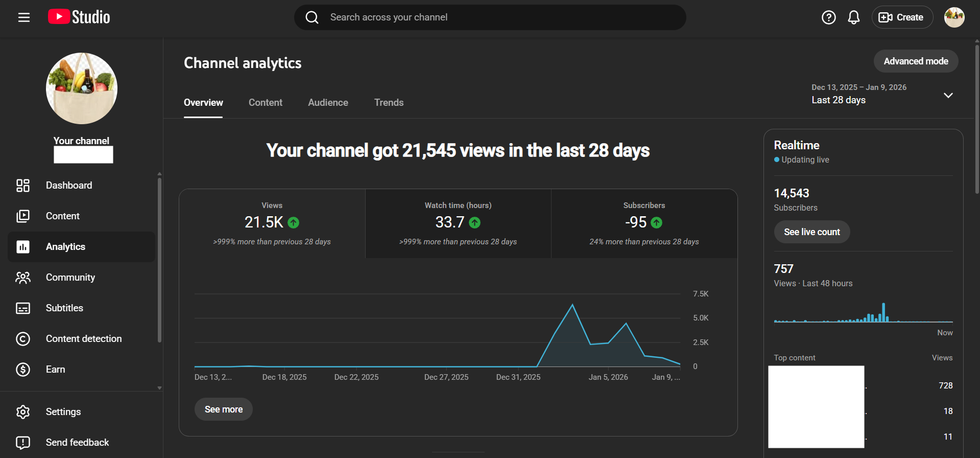Switch to the Trends tab

point(389,103)
